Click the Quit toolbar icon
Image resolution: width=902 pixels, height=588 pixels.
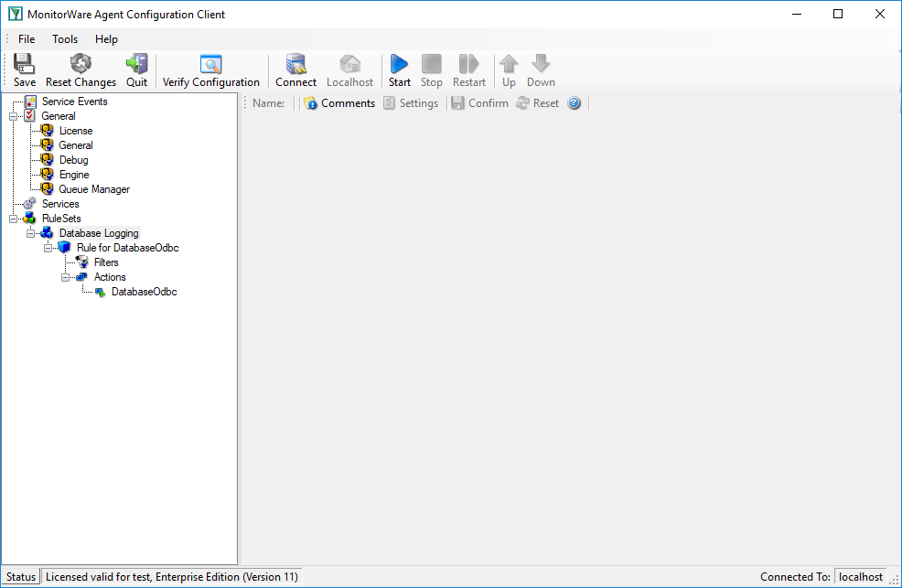coord(137,64)
